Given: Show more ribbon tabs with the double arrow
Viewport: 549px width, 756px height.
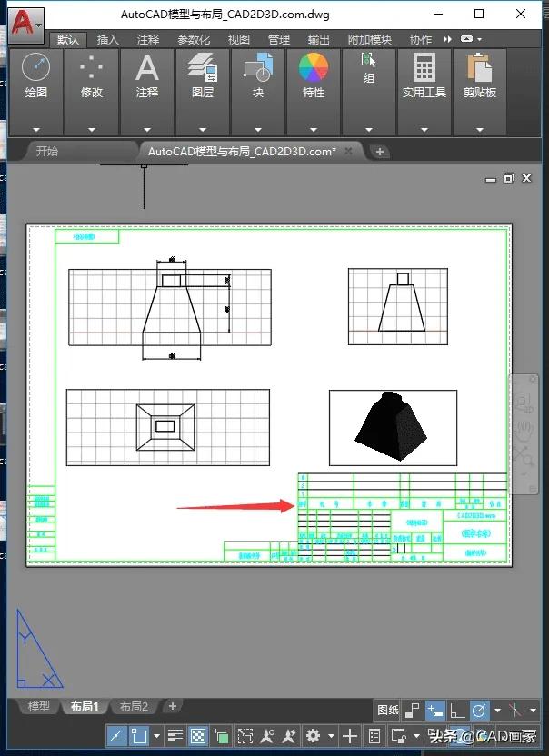Looking at the screenshot, I should pyautogui.click(x=447, y=39).
